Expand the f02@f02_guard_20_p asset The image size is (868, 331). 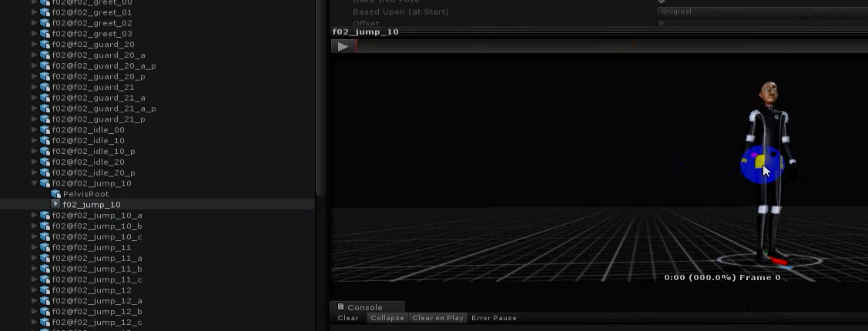(35, 76)
